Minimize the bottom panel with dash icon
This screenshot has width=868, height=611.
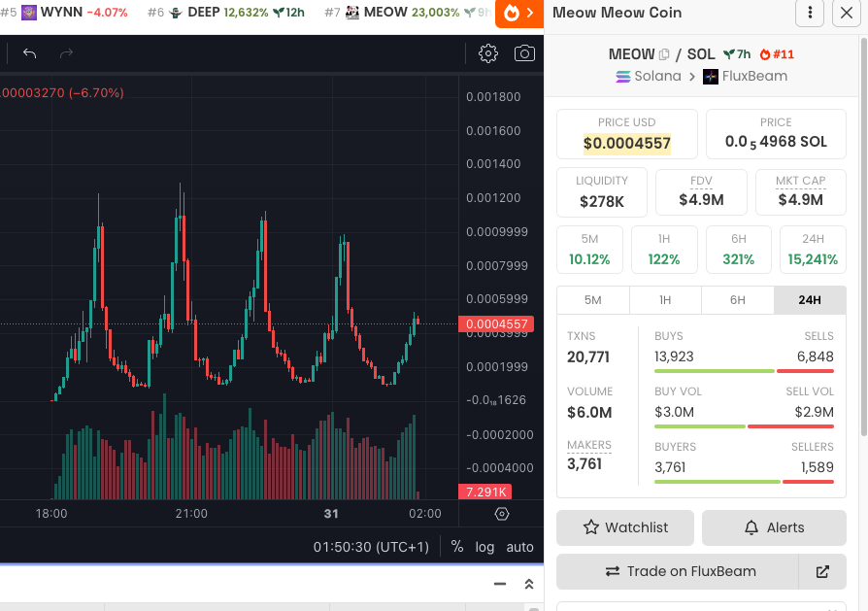pyautogui.click(x=500, y=584)
